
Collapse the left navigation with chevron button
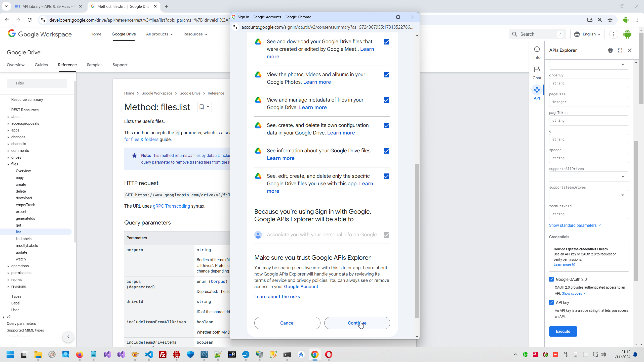68,337
